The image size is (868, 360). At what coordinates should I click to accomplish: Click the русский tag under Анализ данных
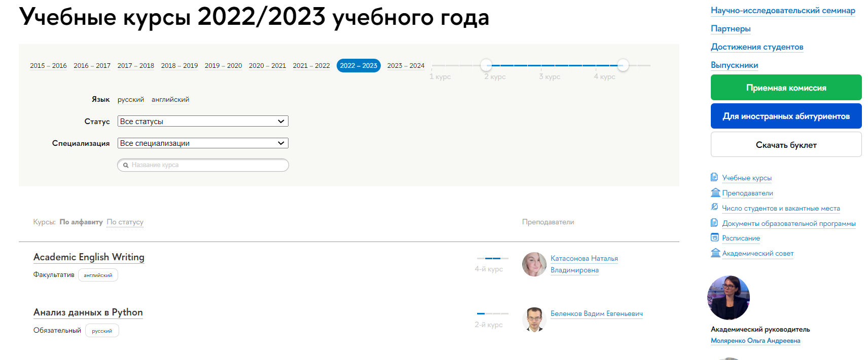(x=102, y=331)
